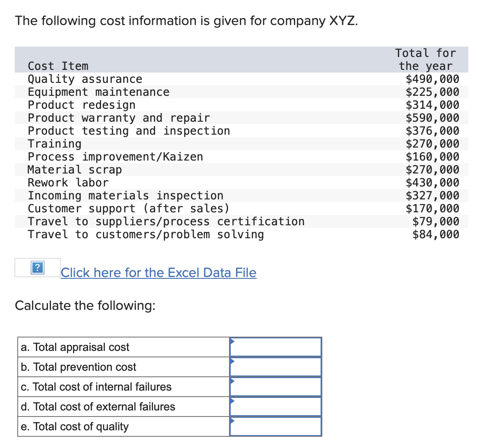
Task: Click the Cost Item column header
Action: click(x=58, y=66)
